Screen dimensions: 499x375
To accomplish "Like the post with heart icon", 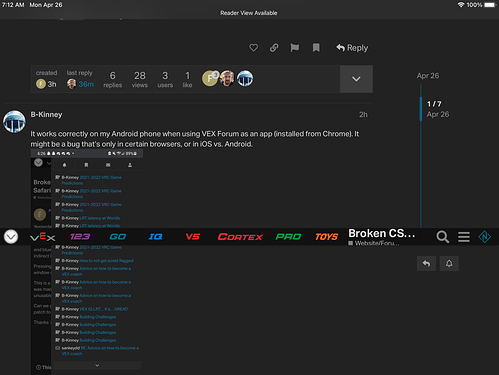I will (253, 48).
